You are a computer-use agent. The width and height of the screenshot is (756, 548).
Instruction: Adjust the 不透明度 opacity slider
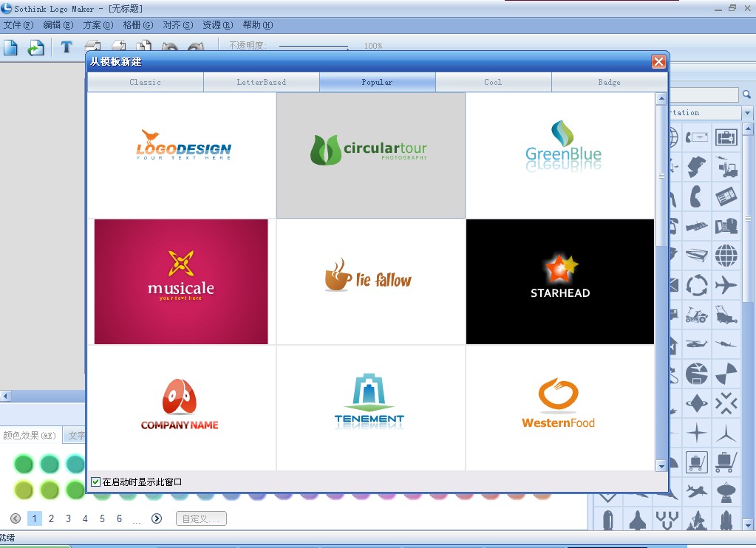tap(313, 47)
